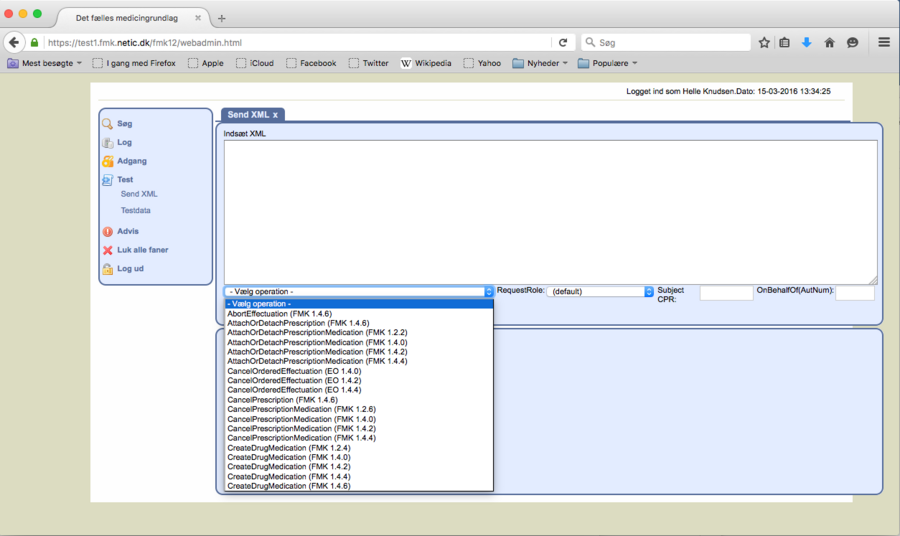Screen dimensions: 900x536
Task: Open the Log icon in sidebar
Action: coord(107,143)
